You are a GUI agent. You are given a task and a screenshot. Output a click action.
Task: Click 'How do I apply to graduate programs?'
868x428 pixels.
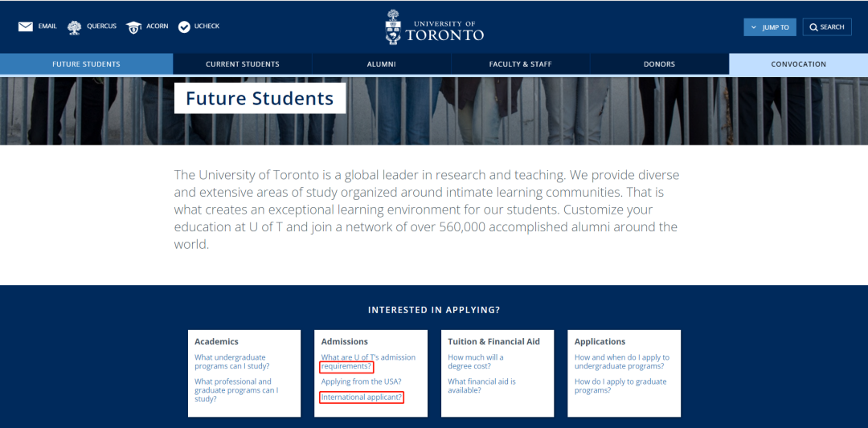620,386
